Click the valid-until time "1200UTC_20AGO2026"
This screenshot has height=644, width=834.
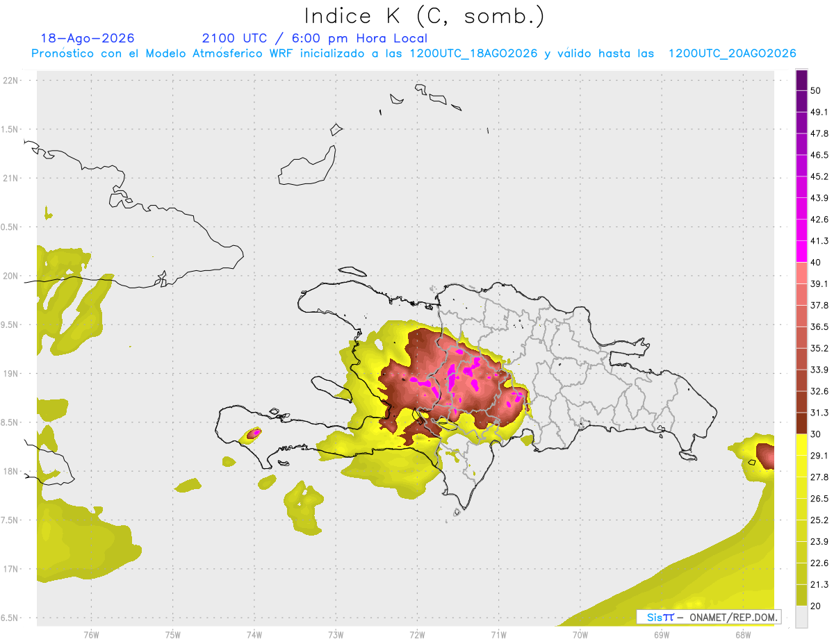pos(733,53)
